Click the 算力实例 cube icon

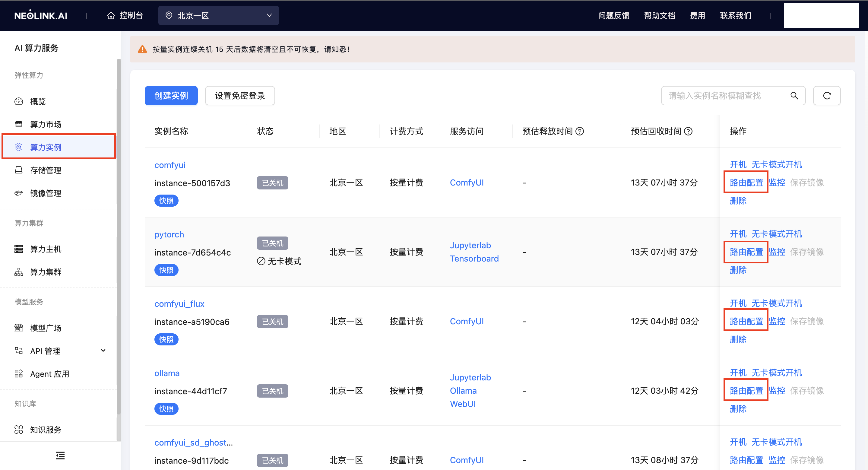pyautogui.click(x=19, y=147)
